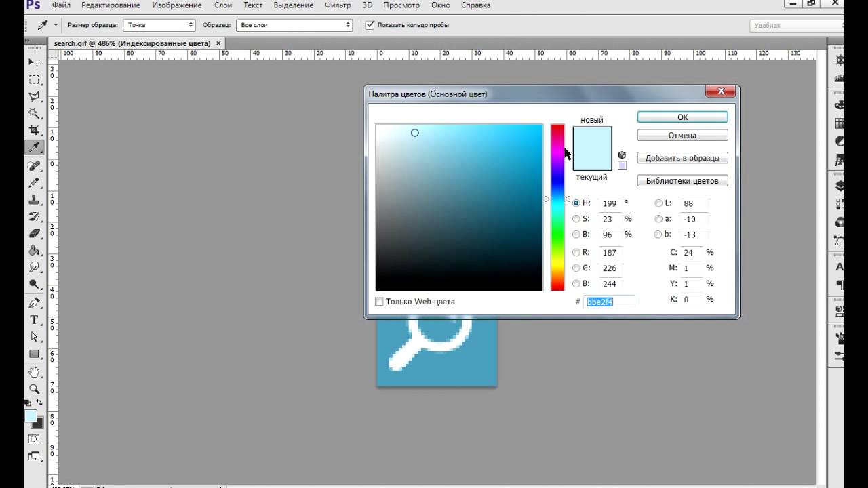Select the Crop tool

[34, 130]
